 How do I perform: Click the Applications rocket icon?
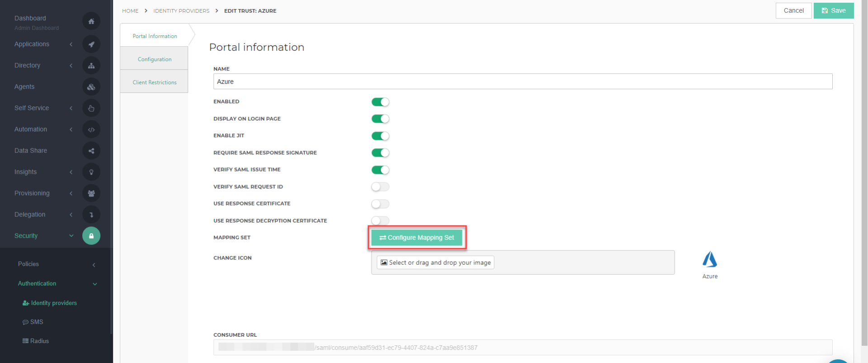point(91,44)
